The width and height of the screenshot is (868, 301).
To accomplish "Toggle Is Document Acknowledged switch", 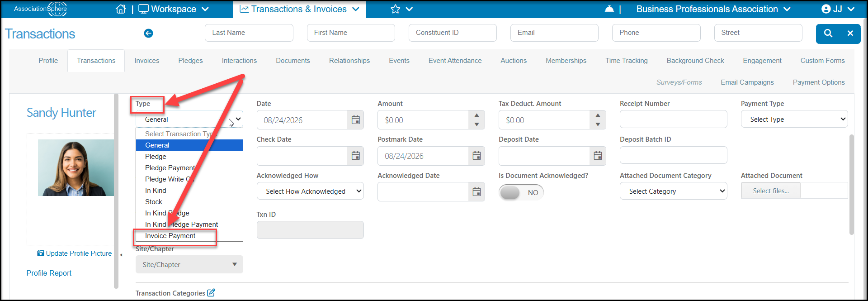I will pos(521,192).
